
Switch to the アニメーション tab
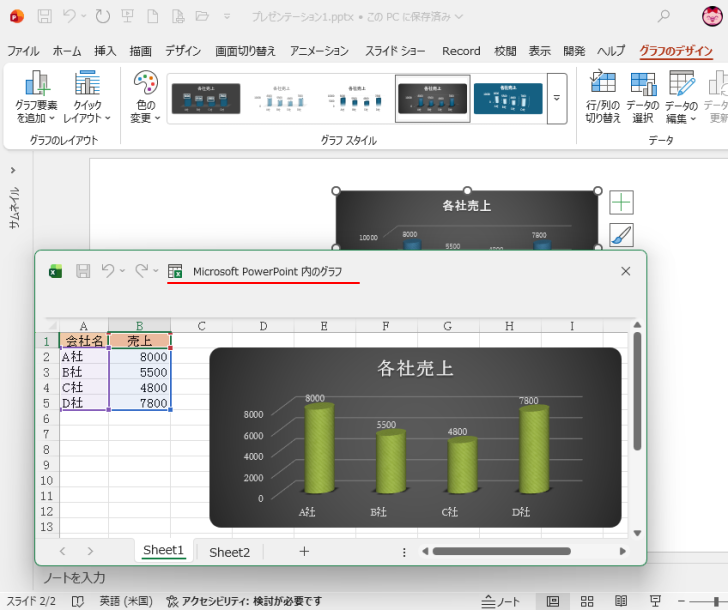point(319,51)
